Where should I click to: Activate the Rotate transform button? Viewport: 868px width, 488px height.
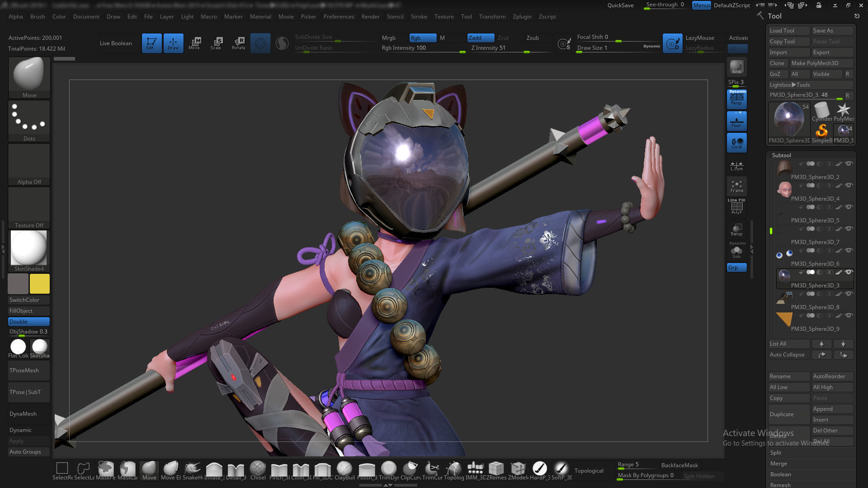pos(238,43)
